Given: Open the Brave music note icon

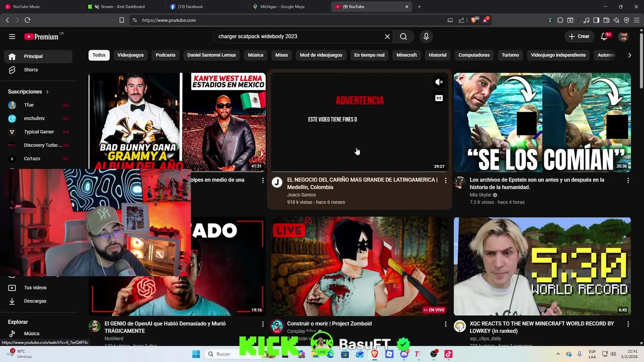Looking at the screenshot, I should (586, 20).
